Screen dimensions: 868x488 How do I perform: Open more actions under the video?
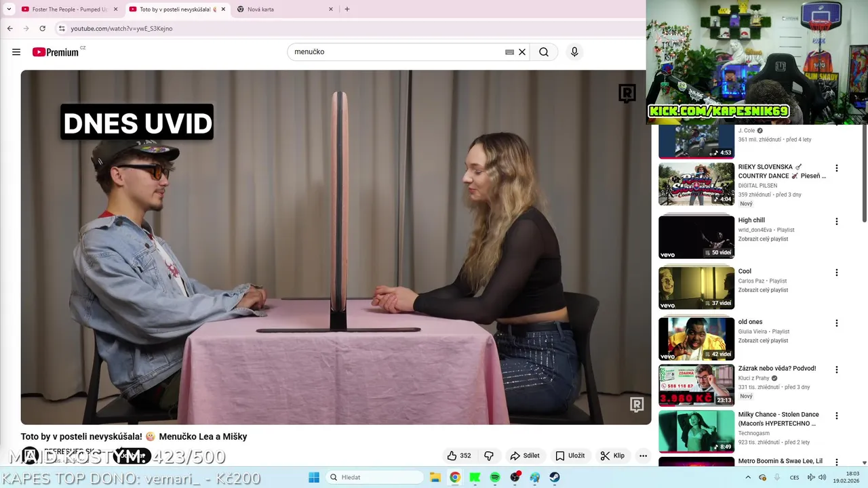[643, 455]
